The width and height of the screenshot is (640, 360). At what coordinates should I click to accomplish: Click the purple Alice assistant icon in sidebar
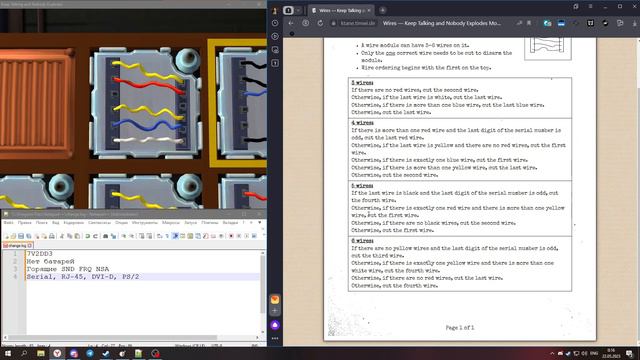275,325
